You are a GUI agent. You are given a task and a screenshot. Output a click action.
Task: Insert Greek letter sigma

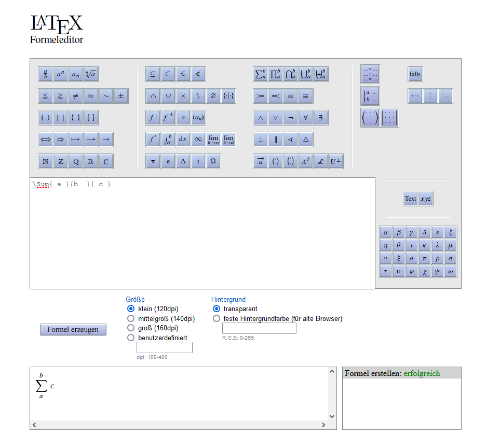tap(451, 258)
